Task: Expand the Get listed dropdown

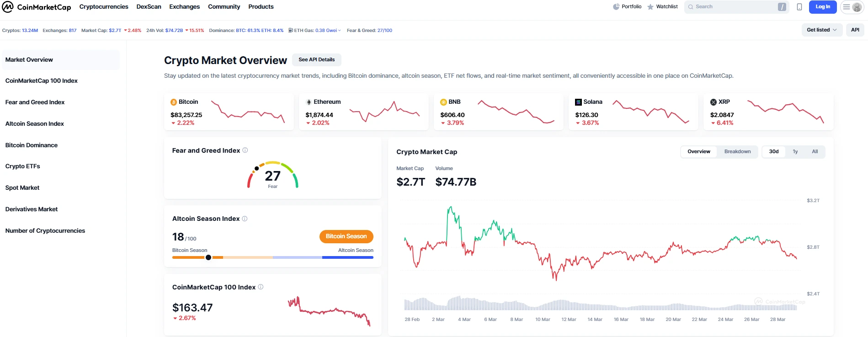Action: pos(821,30)
